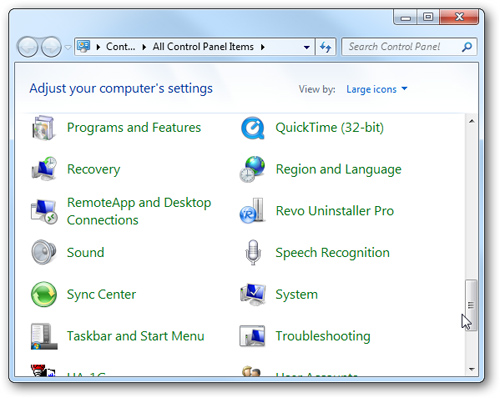Open the Sync Center text link
This screenshot has width=500, height=398.
coord(101,295)
